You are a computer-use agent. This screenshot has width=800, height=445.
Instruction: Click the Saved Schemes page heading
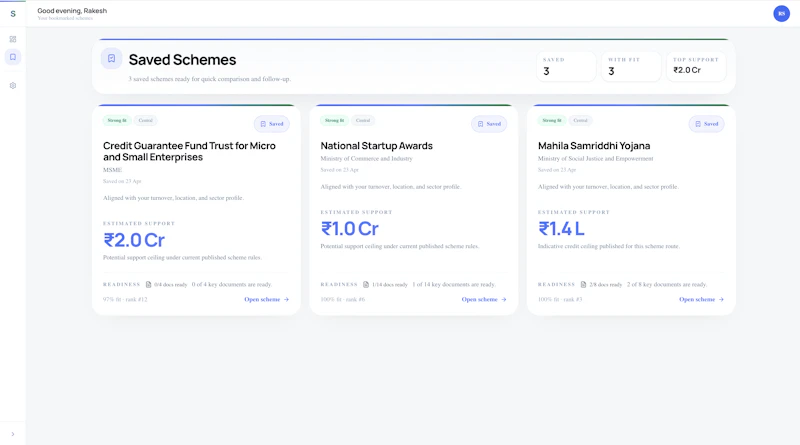[182, 60]
